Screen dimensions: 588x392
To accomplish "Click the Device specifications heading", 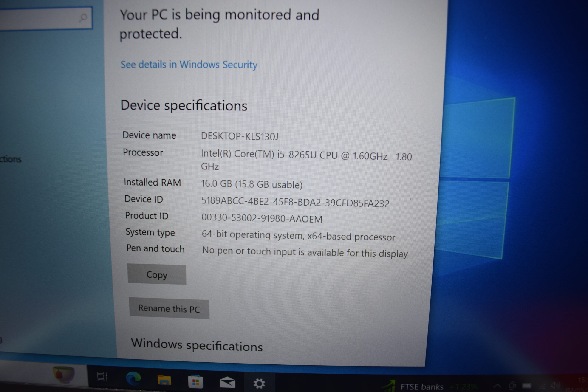I will (184, 105).
